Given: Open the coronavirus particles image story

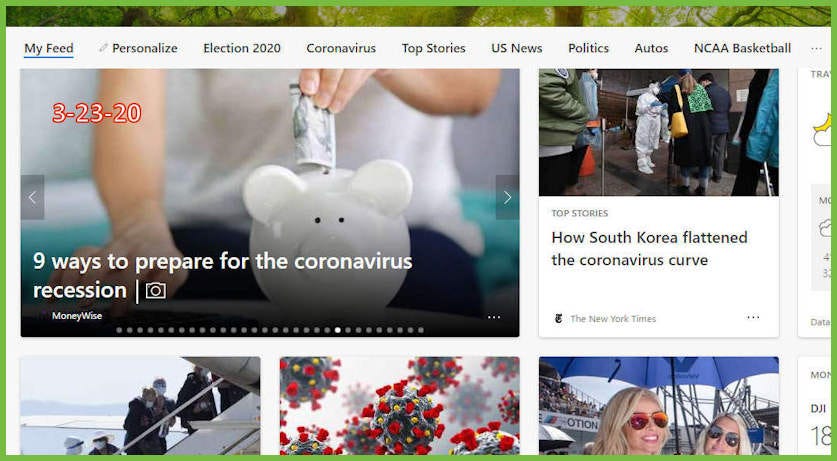Looking at the screenshot, I should [399, 406].
